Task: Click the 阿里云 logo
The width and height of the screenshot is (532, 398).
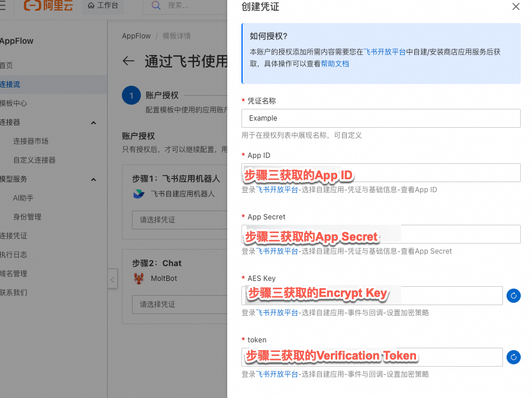Action: click(x=48, y=5)
